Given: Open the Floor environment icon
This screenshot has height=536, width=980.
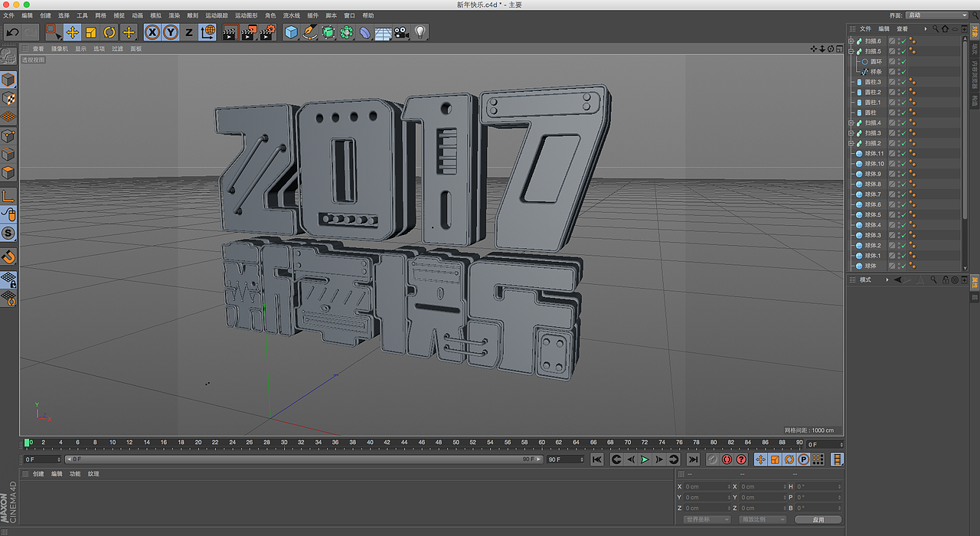Looking at the screenshot, I should [384, 32].
